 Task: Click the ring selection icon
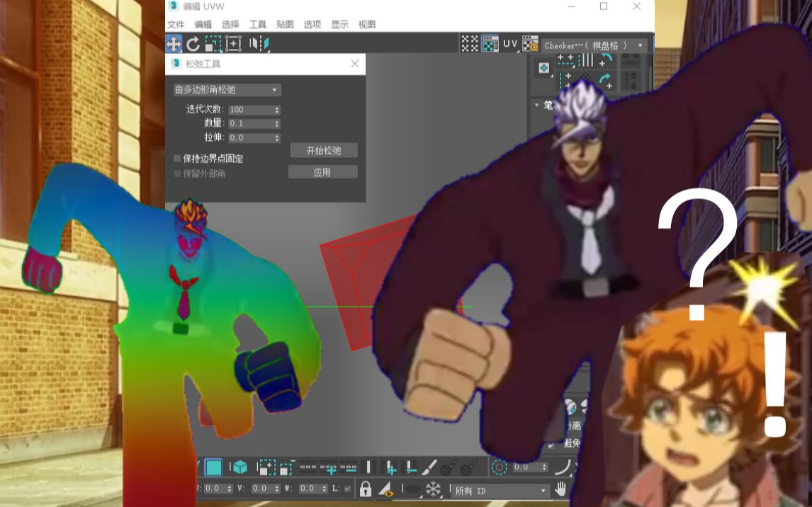tap(368, 467)
